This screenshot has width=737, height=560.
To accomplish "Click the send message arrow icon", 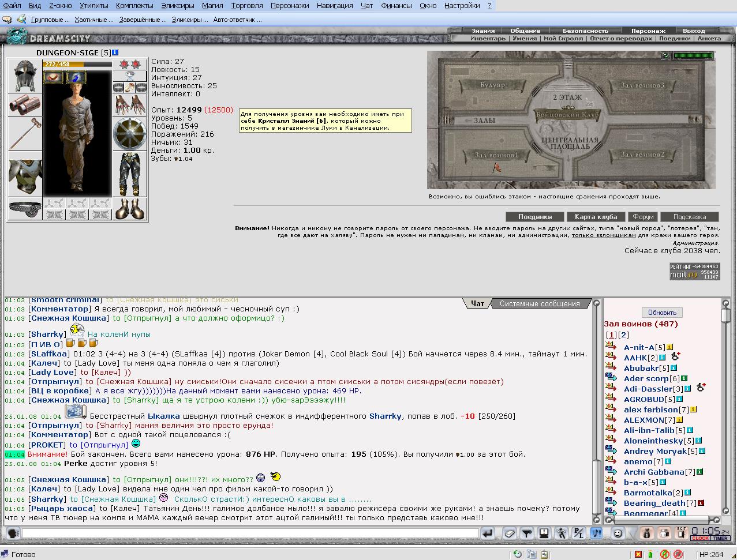I will tap(488, 533).
